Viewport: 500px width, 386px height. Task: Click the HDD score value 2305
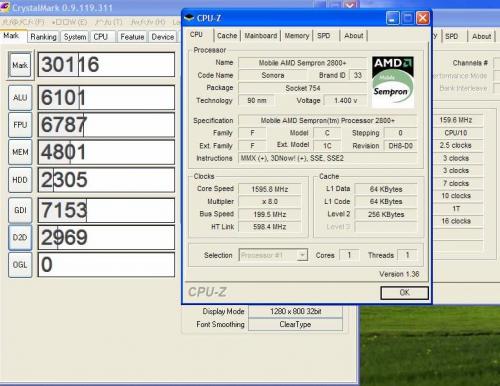[106, 180]
